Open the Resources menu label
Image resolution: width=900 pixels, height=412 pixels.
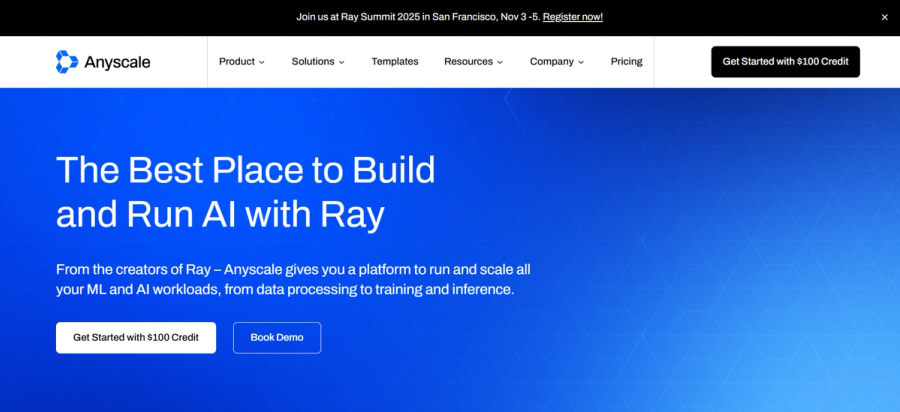coord(468,61)
